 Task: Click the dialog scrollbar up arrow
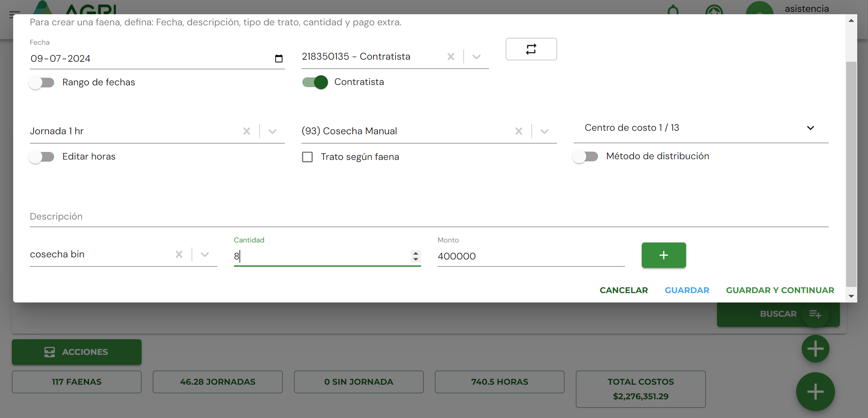[x=851, y=20]
